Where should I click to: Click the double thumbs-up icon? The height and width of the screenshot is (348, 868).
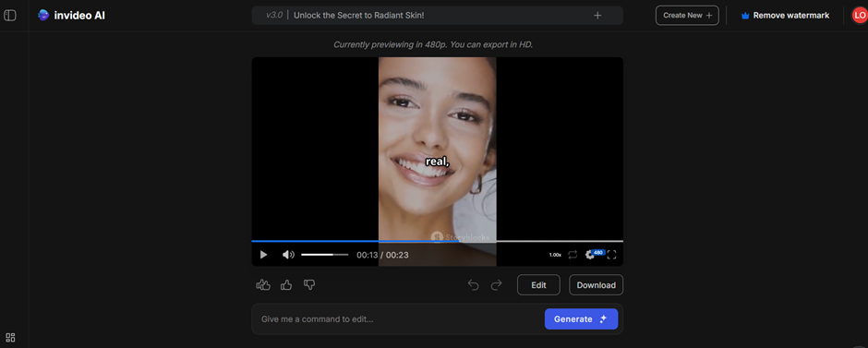(x=263, y=285)
